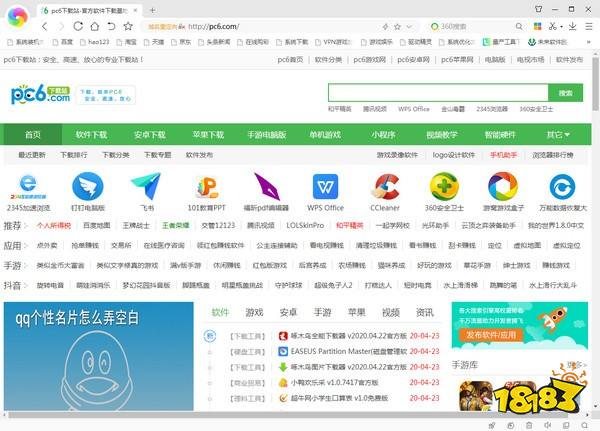Click the CCleaner app icon
600x431 pixels.
click(385, 186)
